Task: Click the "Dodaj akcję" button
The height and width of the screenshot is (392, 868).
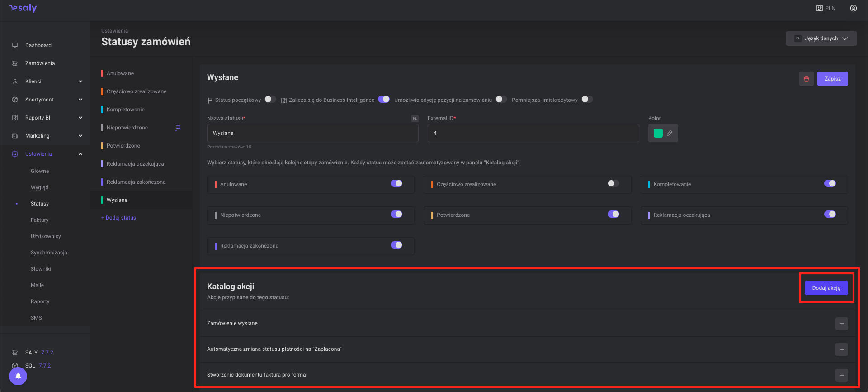Action: pyautogui.click(x=826, y=288)
